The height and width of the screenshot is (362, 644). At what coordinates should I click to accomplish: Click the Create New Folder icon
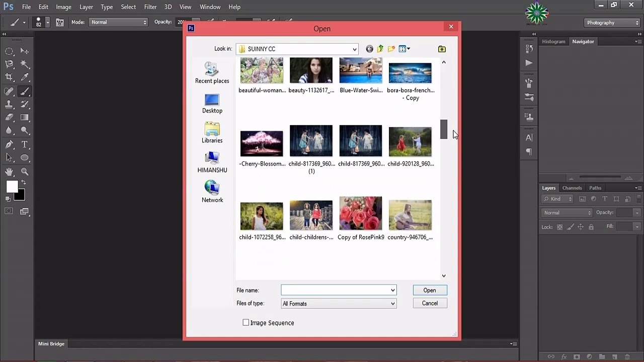(x=391, y=49)
